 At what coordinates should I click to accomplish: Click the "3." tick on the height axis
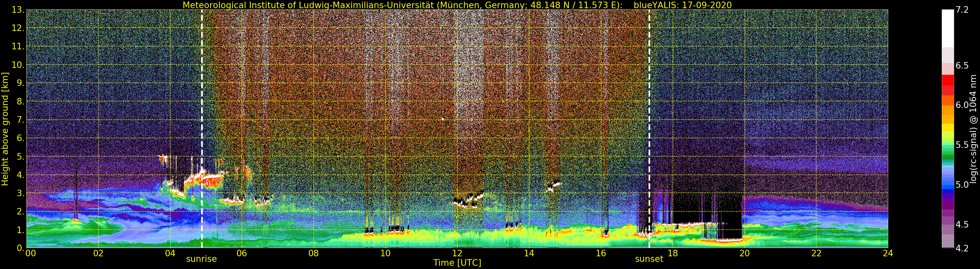21,193
